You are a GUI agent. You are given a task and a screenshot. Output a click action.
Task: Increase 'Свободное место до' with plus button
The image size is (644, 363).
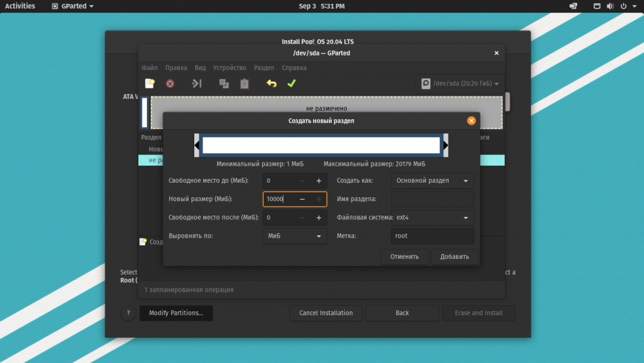(x=319, y=181)
